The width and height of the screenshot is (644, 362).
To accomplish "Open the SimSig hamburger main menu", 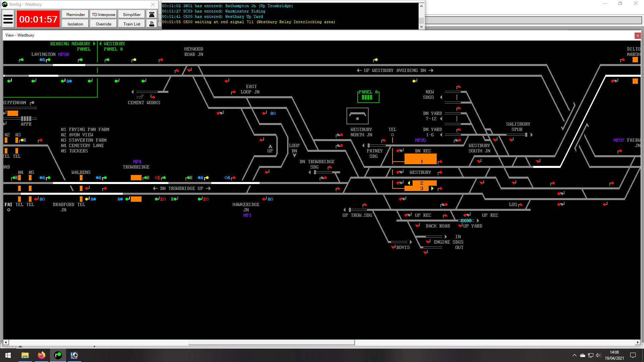I will click(x=8, y=19).
